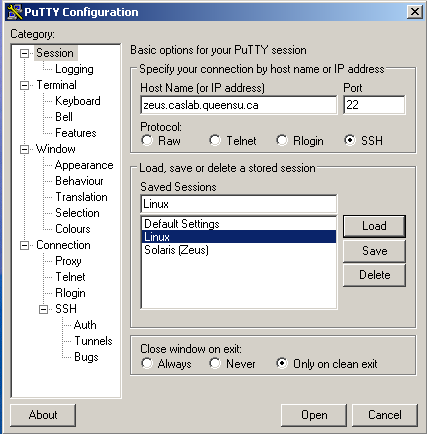Collapse the SSH subtree node
The width and height of the screenshot is (427, 434).
tap(43, 309)
